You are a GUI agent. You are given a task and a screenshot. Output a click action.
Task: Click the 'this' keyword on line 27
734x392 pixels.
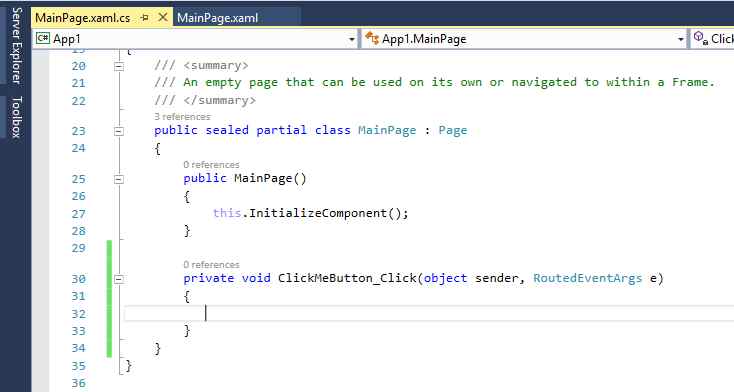pos(227,213)
